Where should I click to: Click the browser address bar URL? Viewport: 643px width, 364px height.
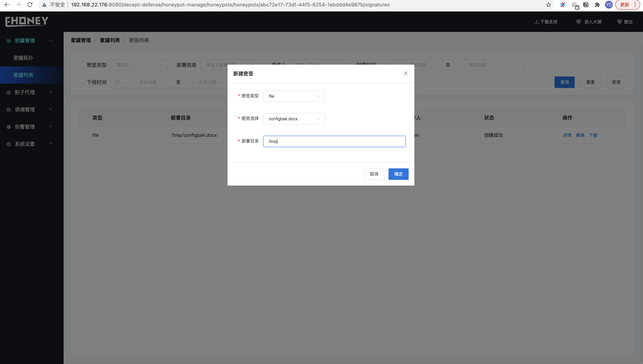click(230, 5)
